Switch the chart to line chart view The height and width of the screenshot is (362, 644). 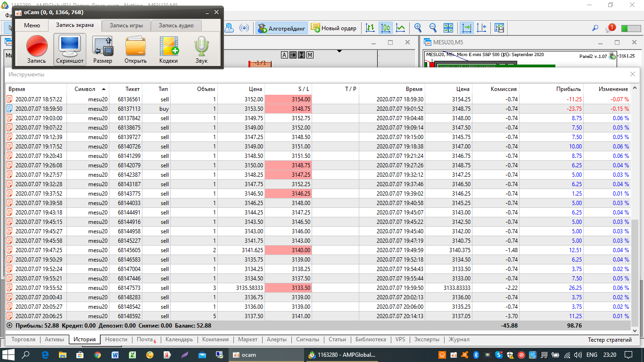click(401, 28)
